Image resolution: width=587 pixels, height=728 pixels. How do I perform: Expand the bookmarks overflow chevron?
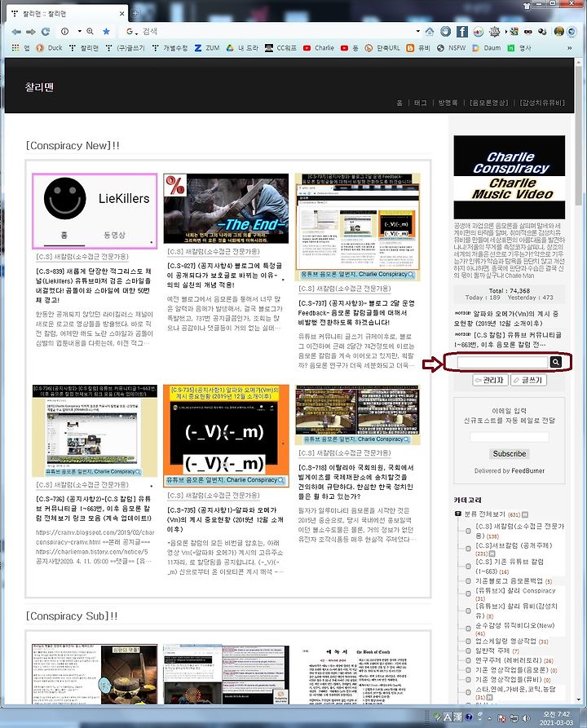[x=569, y=48]
